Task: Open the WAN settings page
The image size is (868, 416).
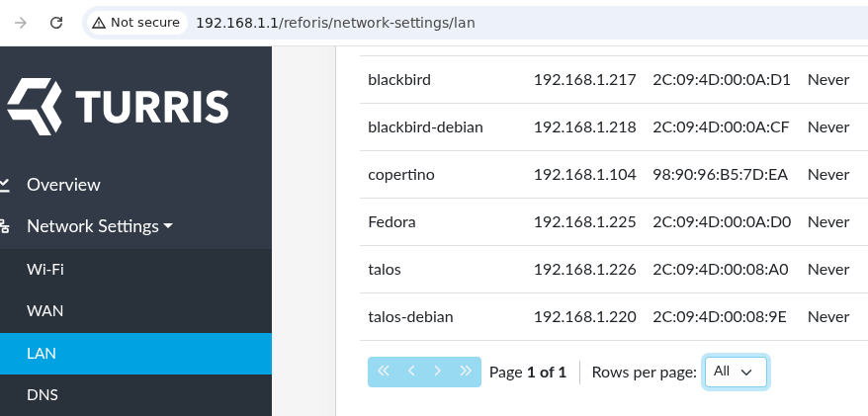Action: [x=44, y=310]
